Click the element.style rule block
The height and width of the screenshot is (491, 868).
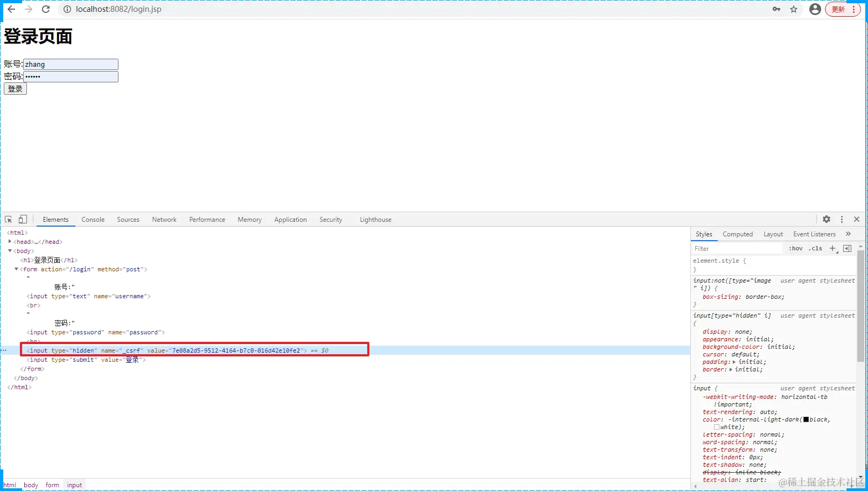[x=774, y=265]
